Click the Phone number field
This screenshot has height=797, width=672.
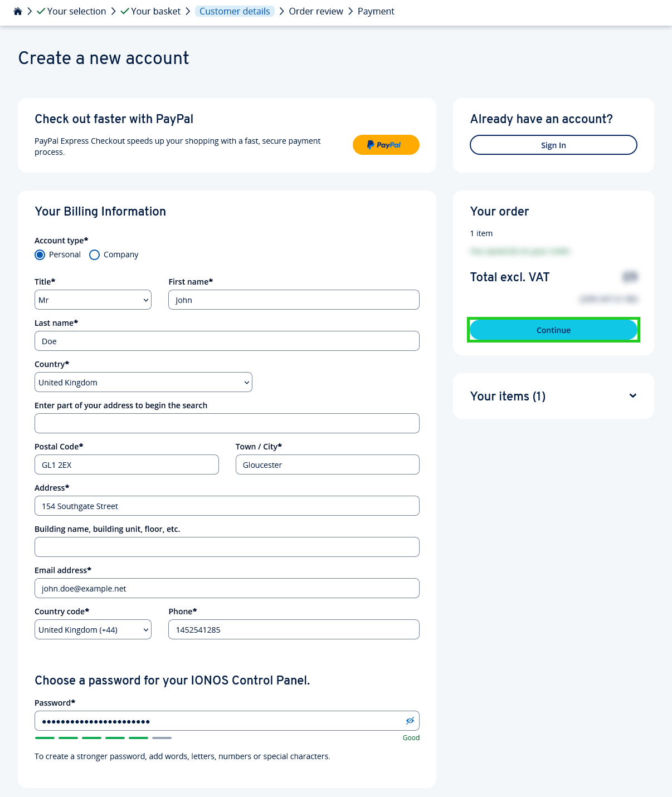coord(294,629)
